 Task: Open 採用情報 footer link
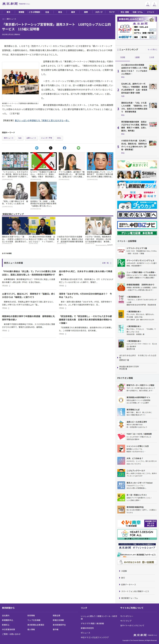pyautogui.click(x=31, y=615)
